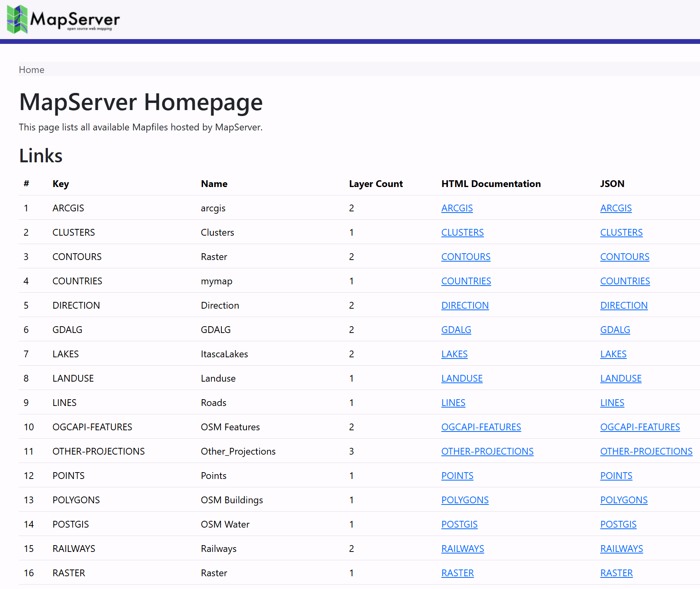
Task: Open ARCGIS JSON link
Action: point(616,208)
